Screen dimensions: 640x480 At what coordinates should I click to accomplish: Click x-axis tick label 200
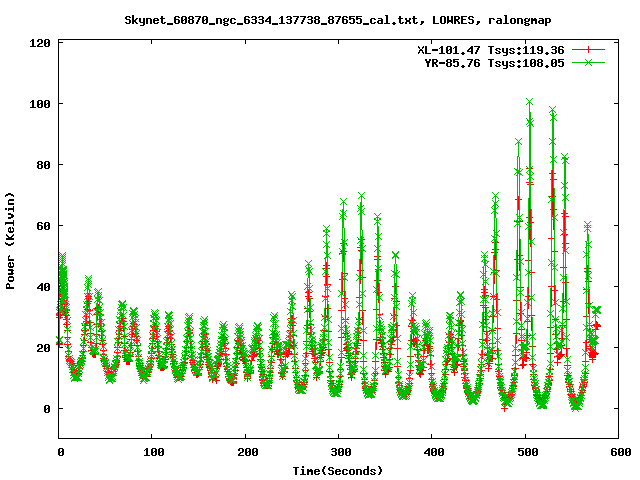tap(248, 452)
